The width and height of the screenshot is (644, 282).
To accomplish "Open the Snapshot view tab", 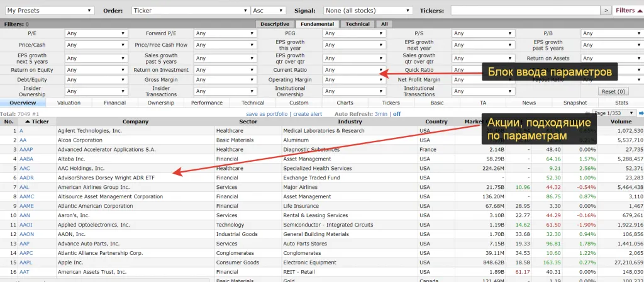I will (x=575, y=103).
